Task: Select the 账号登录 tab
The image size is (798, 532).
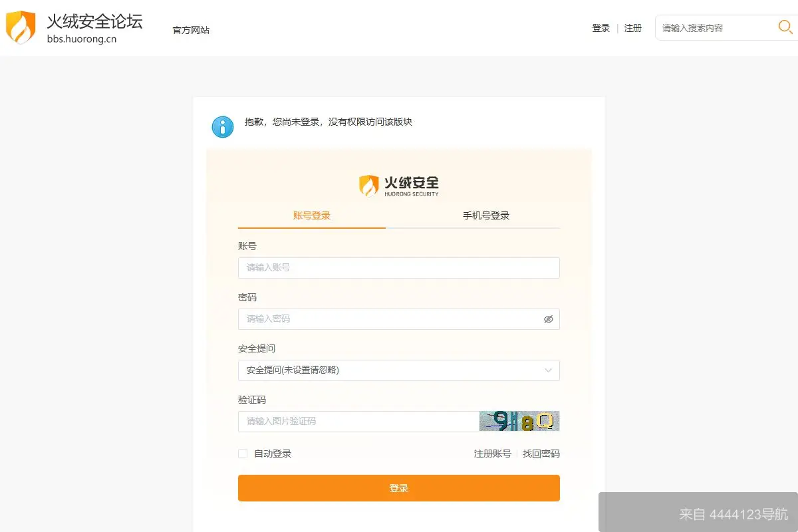Action: (311, 215)
